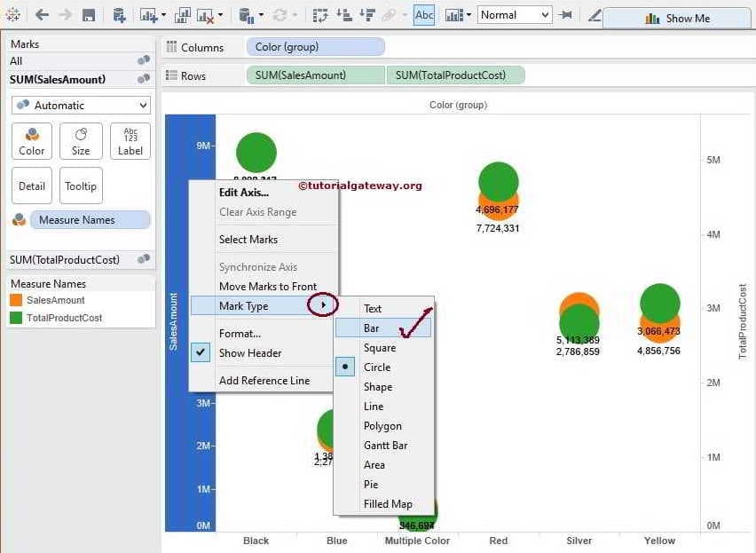The image size is (756, 553).
Task: Expand the run update dropdown arrow
Action: point(295,15)
